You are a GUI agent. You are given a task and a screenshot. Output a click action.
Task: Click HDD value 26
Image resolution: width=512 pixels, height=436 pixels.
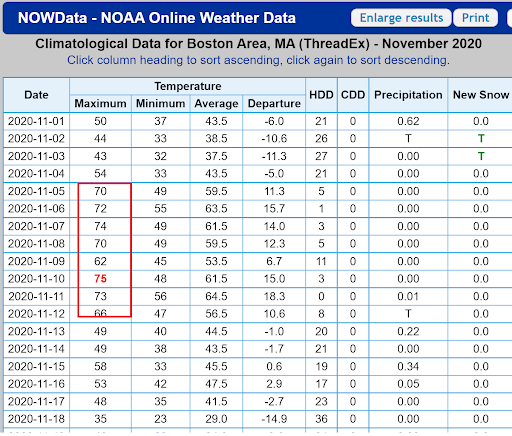click(321, 138)
